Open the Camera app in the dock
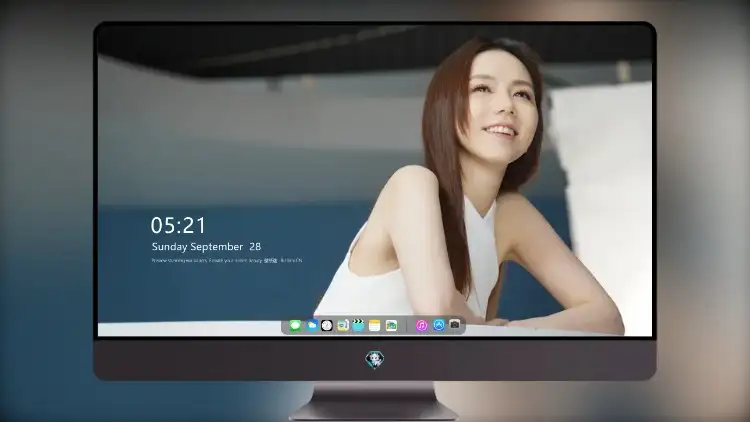Image resolution: width=750 pixels, height=422 pixels. 454,325
